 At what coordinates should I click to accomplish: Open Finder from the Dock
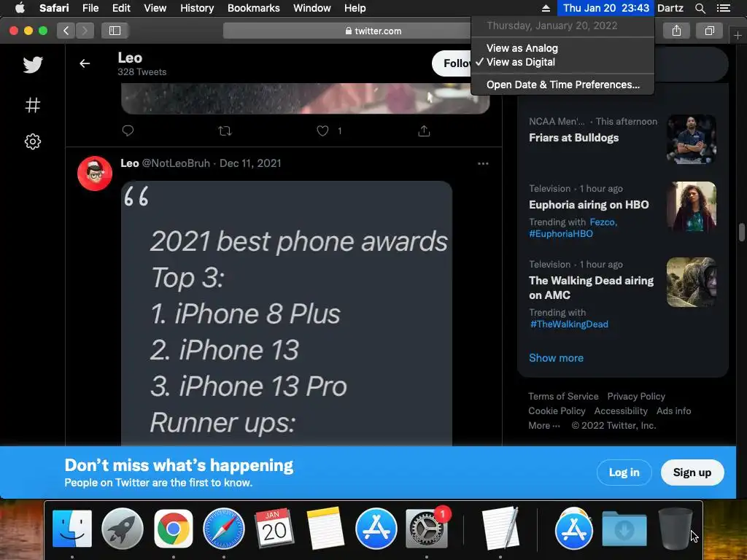pyautogui.click(x=72, y=529)
